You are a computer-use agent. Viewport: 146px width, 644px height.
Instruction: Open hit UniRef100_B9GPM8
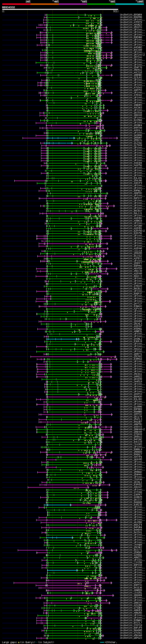coord(131,17)
